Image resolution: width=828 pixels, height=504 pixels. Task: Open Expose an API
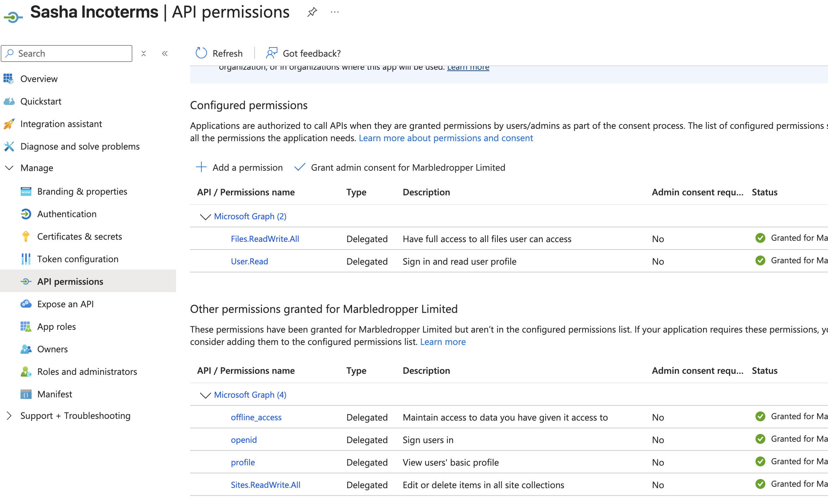point(65,304)
